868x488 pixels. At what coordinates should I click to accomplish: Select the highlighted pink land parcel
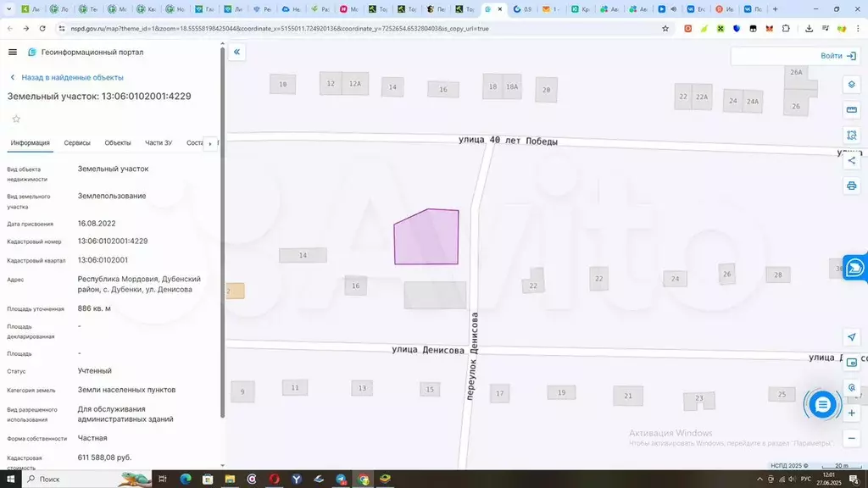pos(427,238)
